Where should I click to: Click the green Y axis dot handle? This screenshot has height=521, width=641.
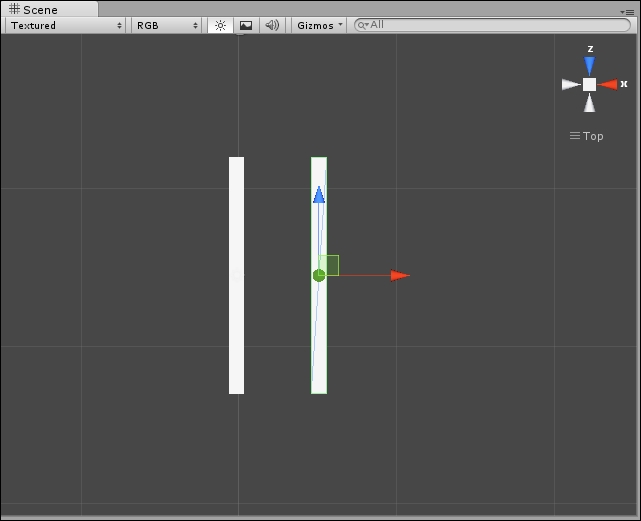tap(319, 276)
